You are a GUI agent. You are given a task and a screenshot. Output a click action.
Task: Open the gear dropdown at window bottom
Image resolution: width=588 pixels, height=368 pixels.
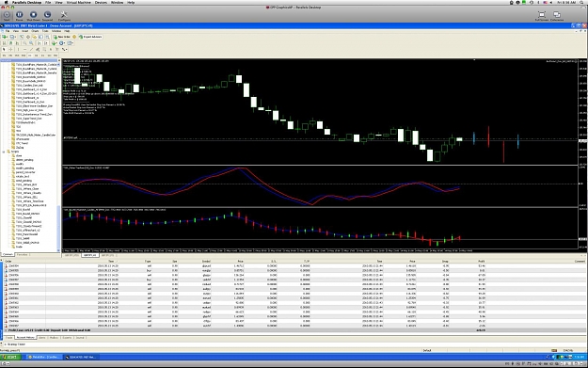[x=6, y=363]
